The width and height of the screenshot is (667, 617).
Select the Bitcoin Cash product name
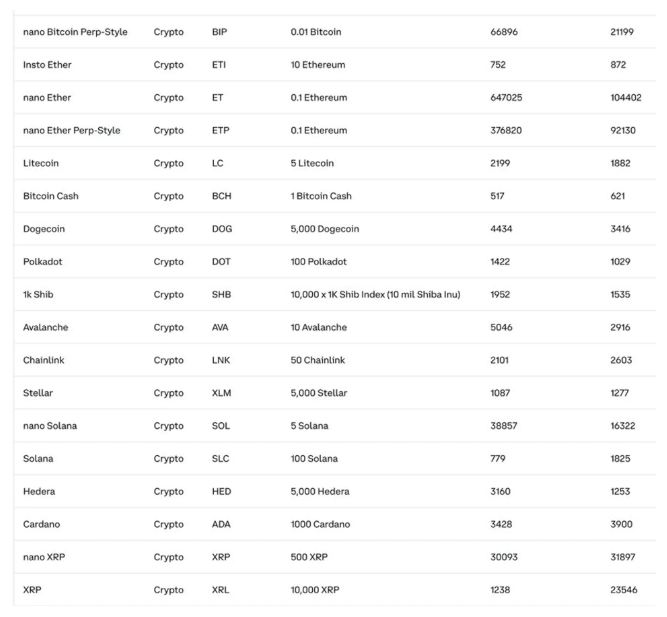[x=50, y=196]
